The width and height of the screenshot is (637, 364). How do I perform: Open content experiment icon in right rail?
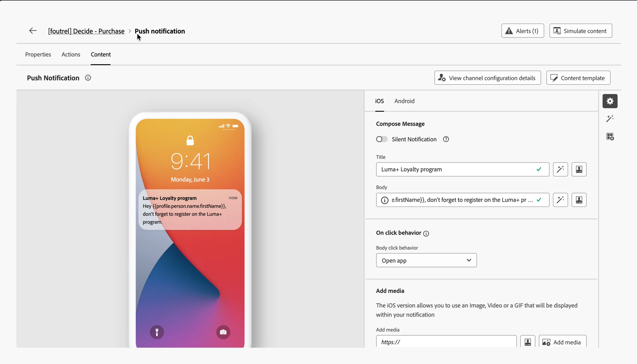tap(610, 136)
